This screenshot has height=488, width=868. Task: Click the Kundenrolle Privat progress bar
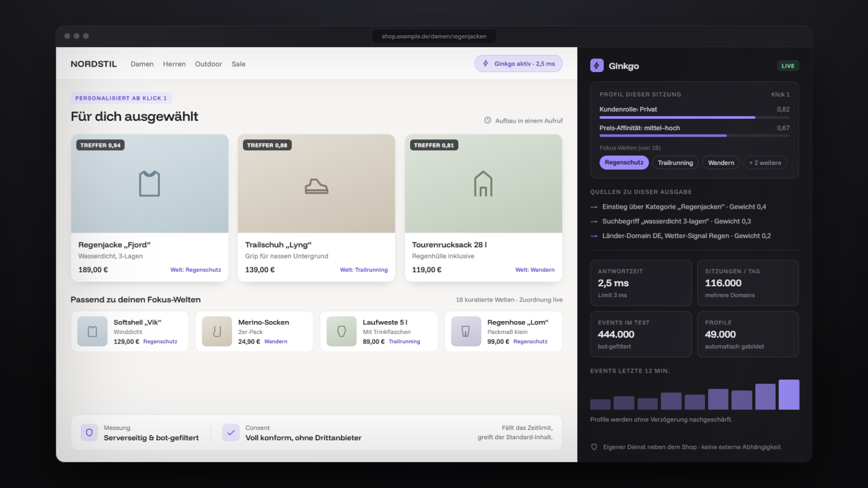[694, 117]
